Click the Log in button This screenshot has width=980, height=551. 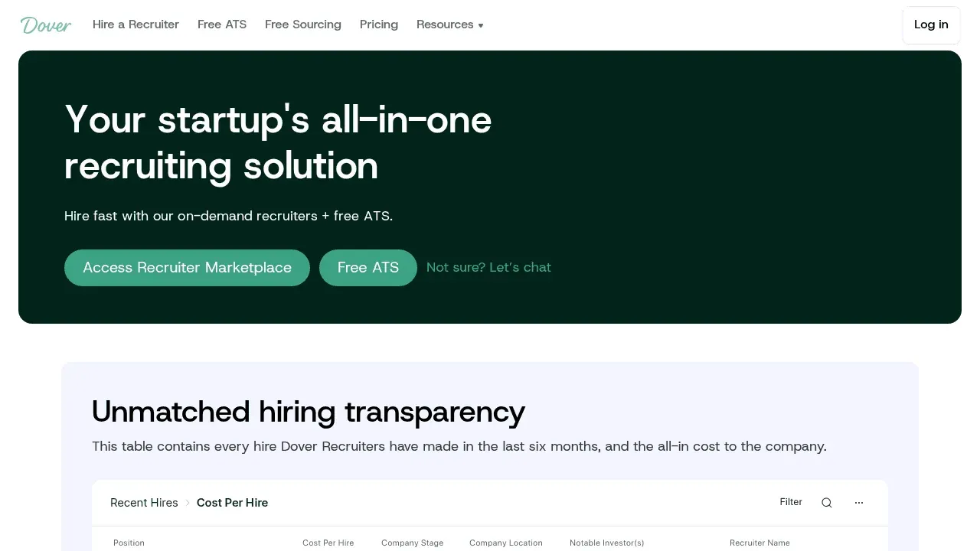pos(931,24)
